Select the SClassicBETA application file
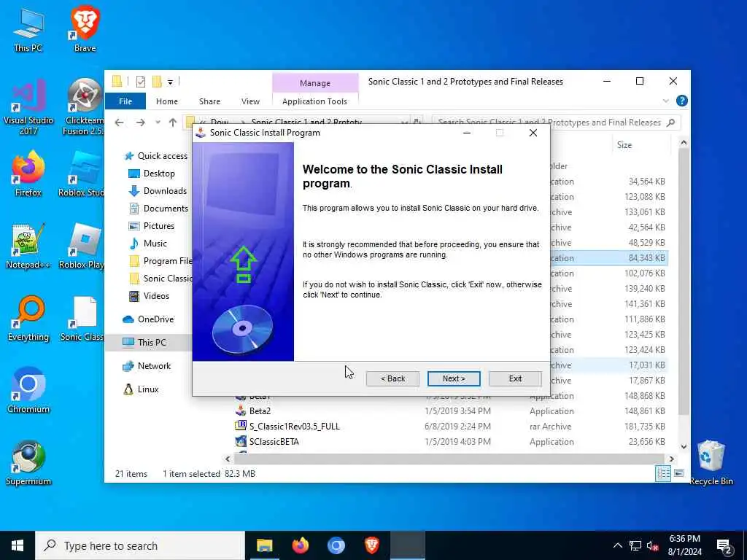The height and width of the screenshot is (560, 747). tap(267, 441)
